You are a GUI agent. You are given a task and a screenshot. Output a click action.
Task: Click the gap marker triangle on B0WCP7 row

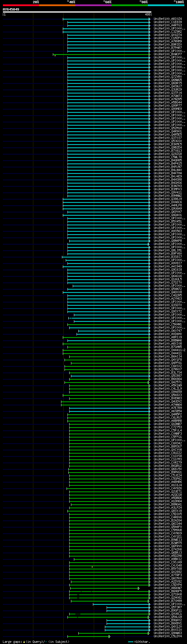55,56
